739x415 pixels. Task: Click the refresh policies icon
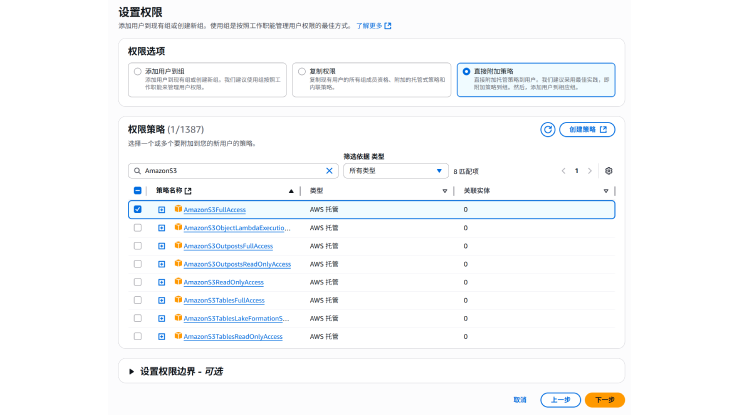547,129
